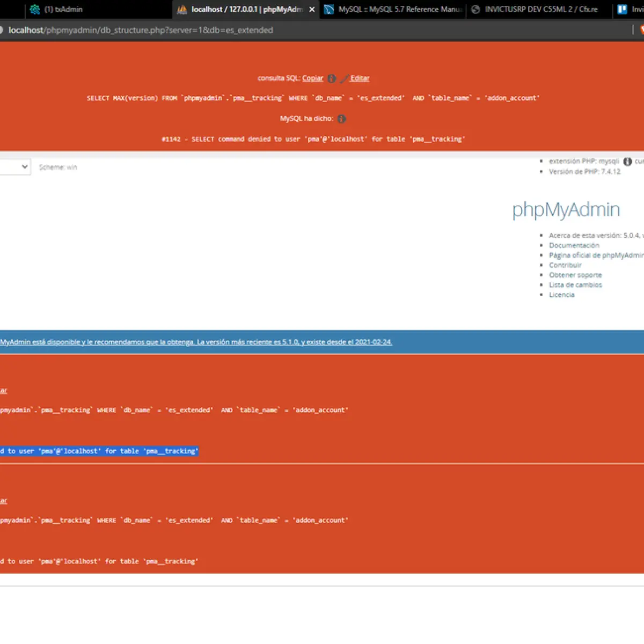
Task: Open help icon next to Copiar
Action: (332, 78)
